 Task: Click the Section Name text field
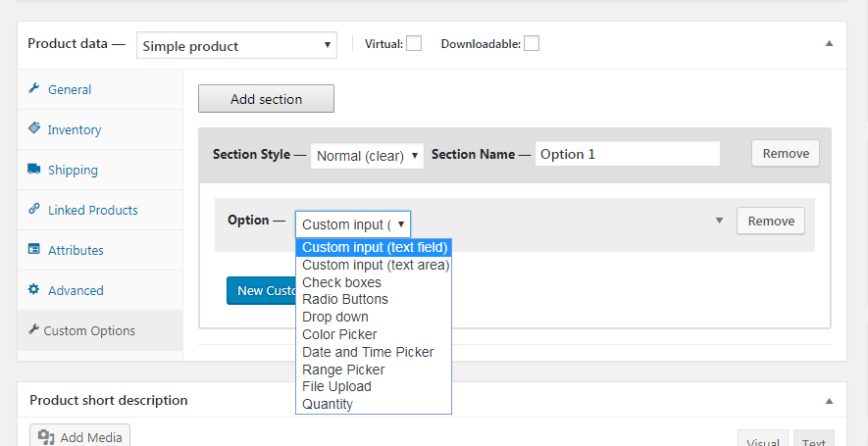(627, 154)
